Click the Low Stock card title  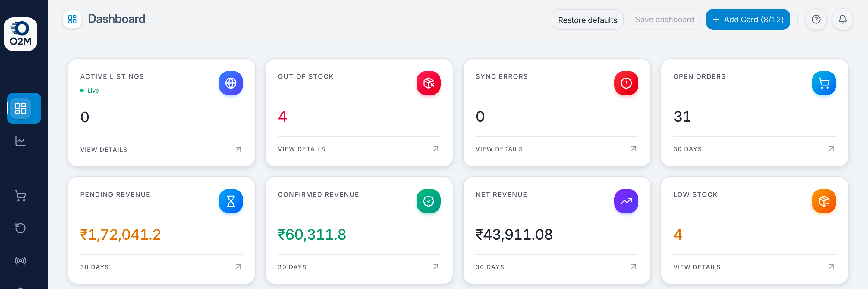(x=695, y=195)
